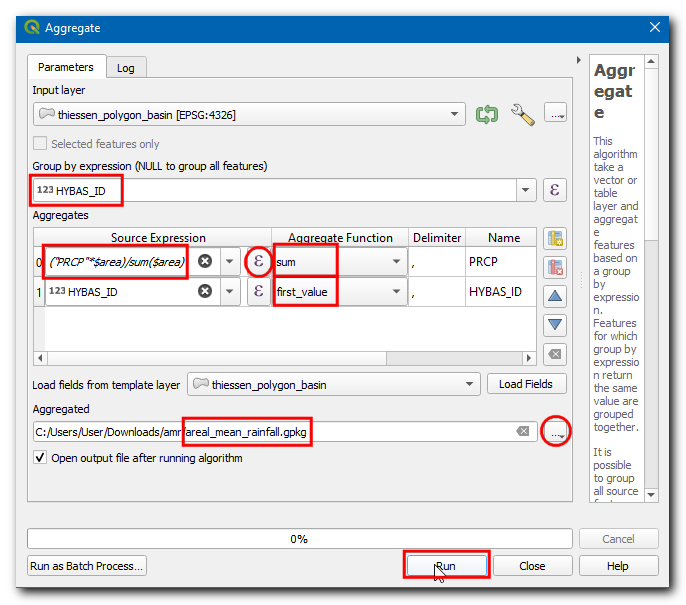This screenshot has height=605, width=686.
Task: Click the iterate over input layer icon
Action: point(487,114)
